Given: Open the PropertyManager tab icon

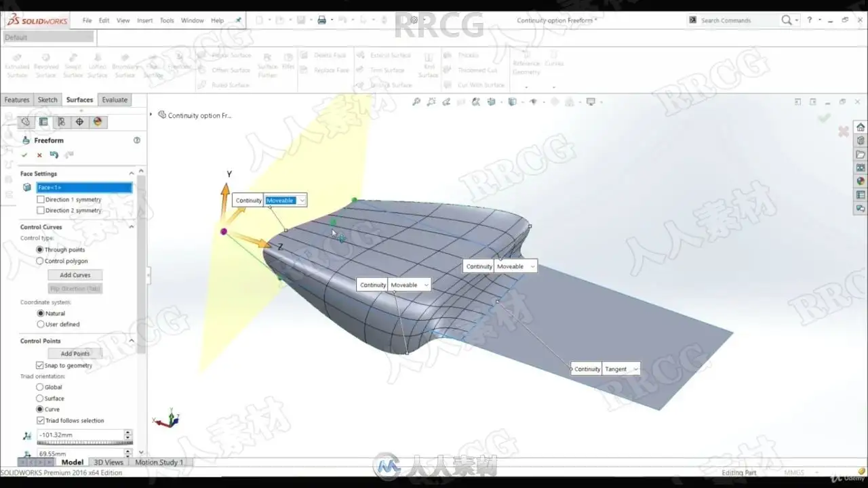Looking at the screenshot, I should pos(43,122).
